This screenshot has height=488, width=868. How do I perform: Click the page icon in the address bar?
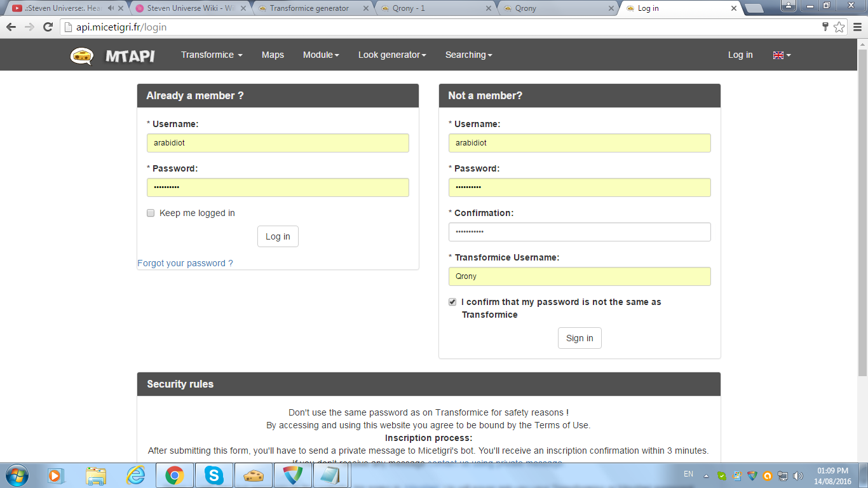coord(68,27)
